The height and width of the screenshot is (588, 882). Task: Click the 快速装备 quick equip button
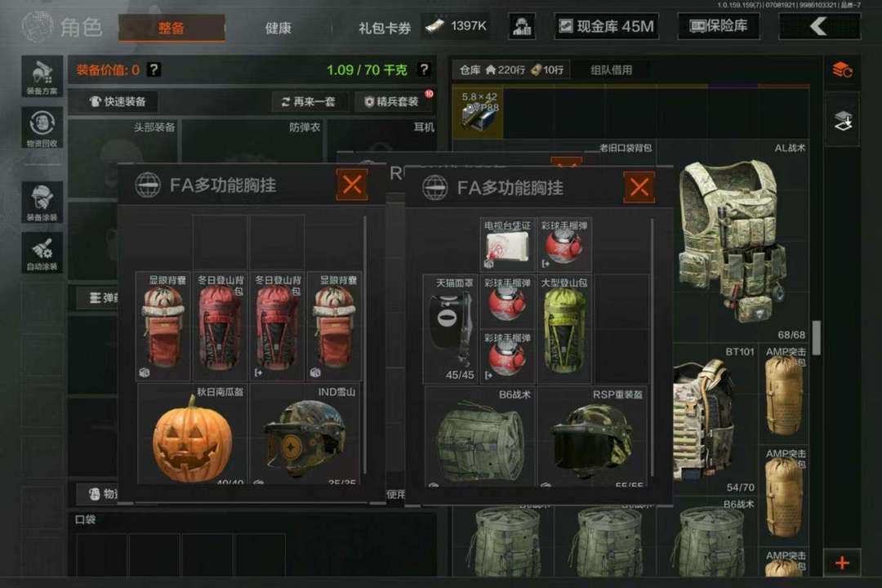point(118,101)
